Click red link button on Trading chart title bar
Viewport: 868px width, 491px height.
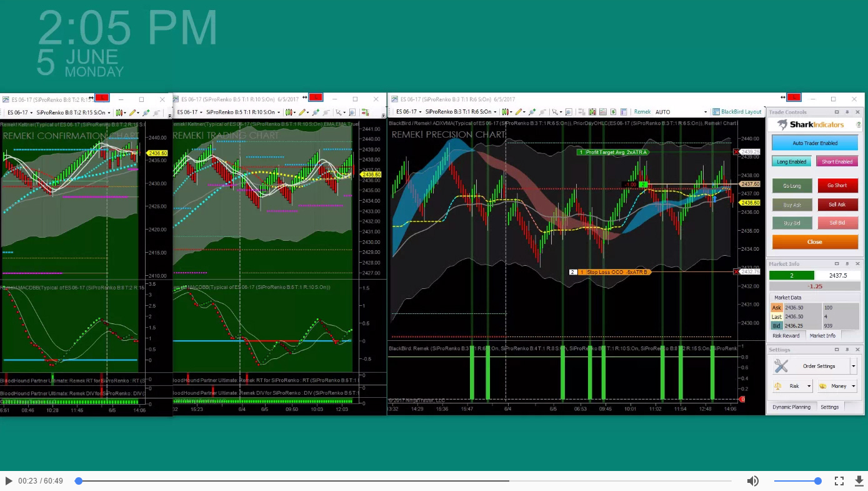316,98
